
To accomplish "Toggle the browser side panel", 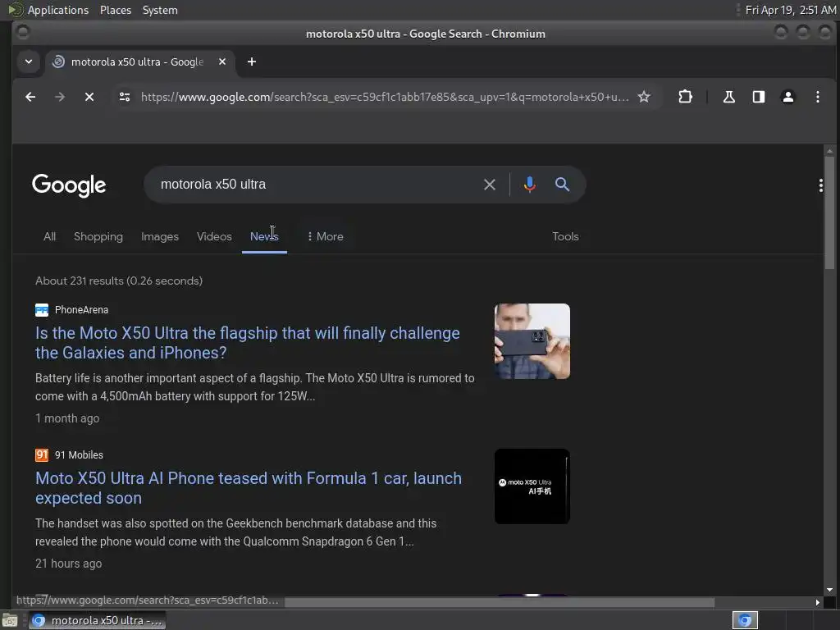I will 759,97.
